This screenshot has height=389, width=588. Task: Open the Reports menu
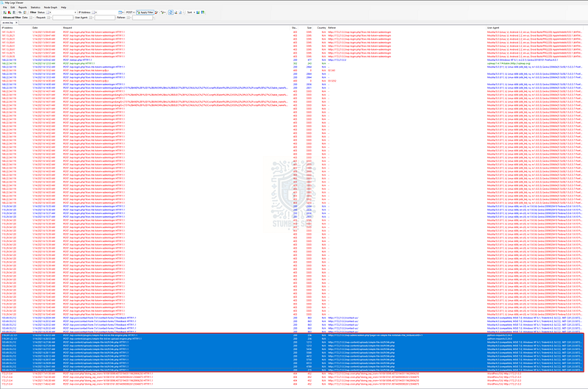click(x=23, y=7)
